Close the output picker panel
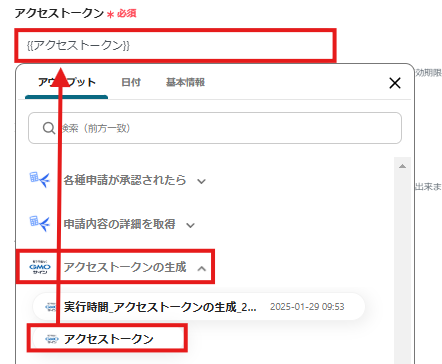The height and width of the screenshot is (364, 442). [395, 83]
